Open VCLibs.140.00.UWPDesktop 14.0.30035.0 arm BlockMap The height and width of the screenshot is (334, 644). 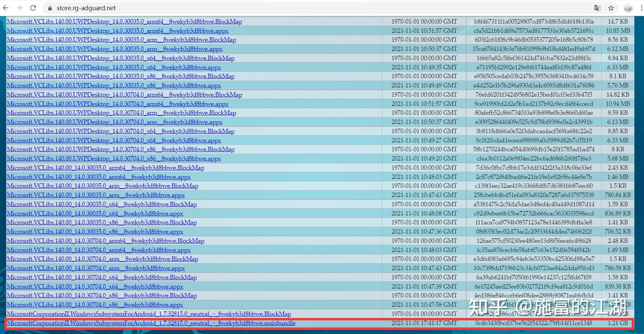click(121, 40)
